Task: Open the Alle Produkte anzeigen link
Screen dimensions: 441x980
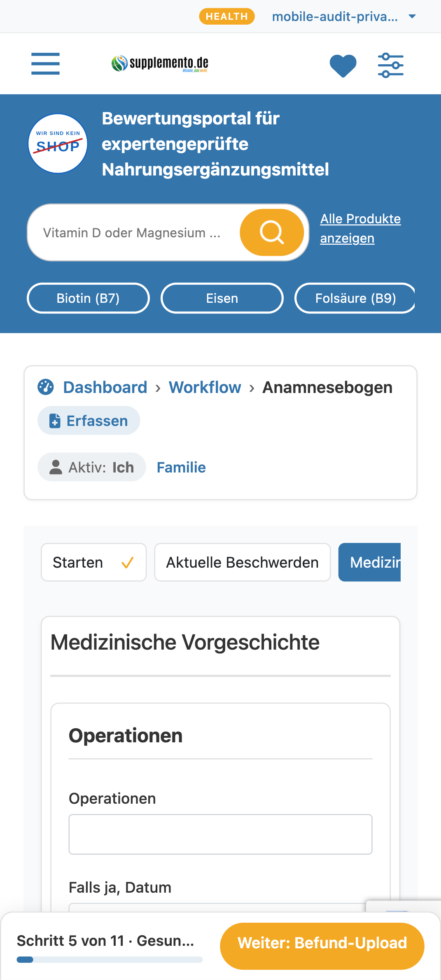Action: [360, 229]
